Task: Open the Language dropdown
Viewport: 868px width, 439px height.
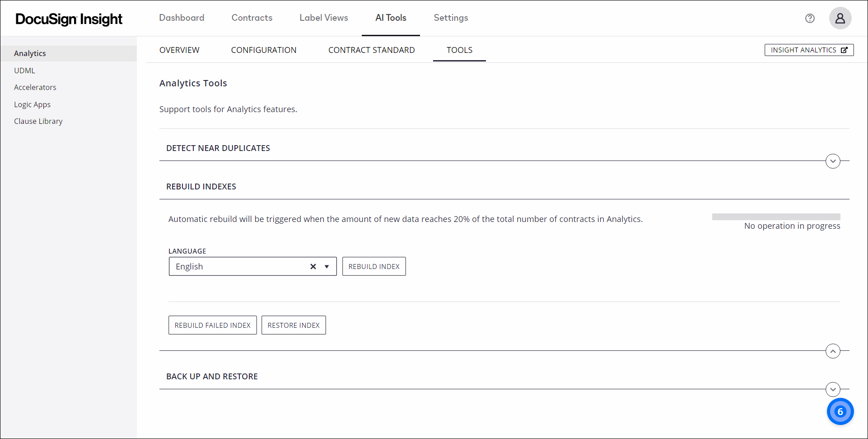Action: tap(327, 266)
